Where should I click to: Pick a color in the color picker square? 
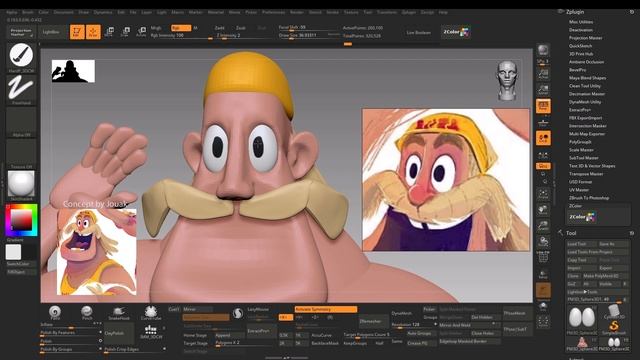[21, 220]
